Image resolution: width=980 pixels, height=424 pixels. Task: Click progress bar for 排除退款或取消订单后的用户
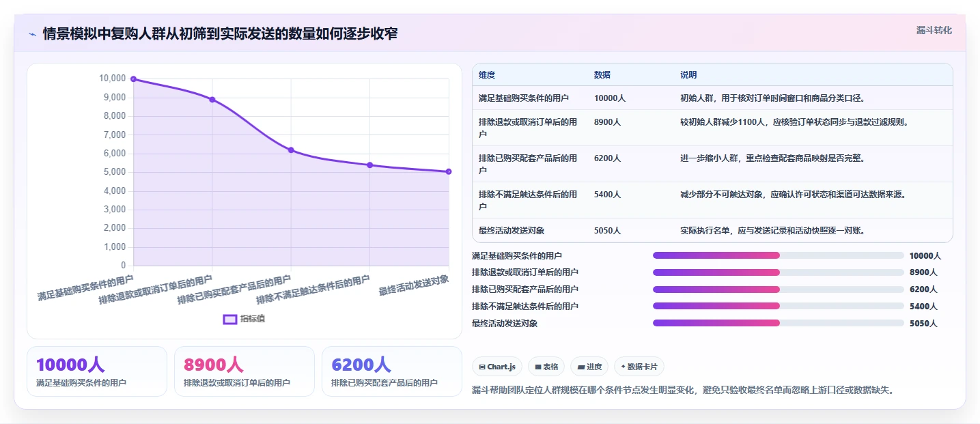pos(779,272)
